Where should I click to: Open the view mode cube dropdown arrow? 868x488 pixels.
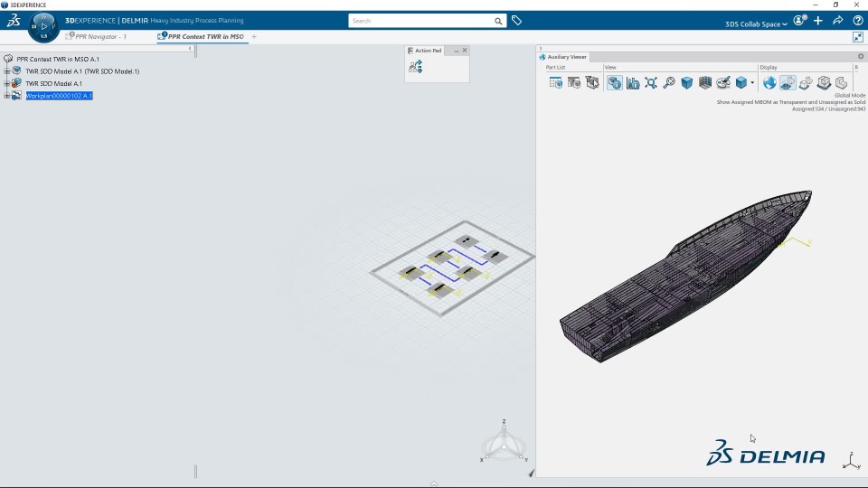tap(752, 83)
